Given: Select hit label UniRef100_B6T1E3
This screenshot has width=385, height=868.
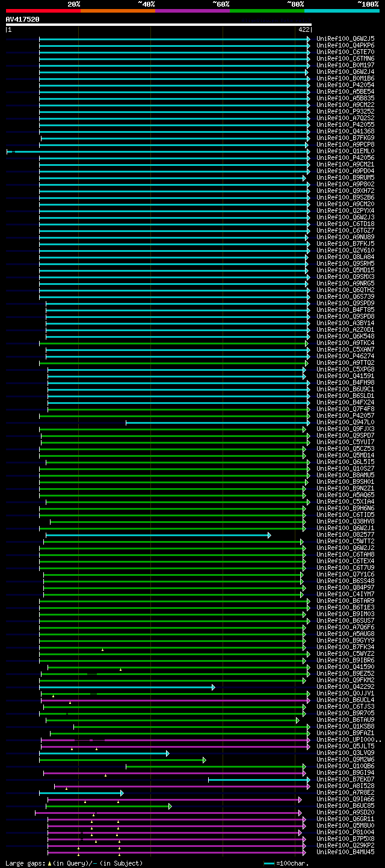Looking at the screenshot, I should 345,607.
